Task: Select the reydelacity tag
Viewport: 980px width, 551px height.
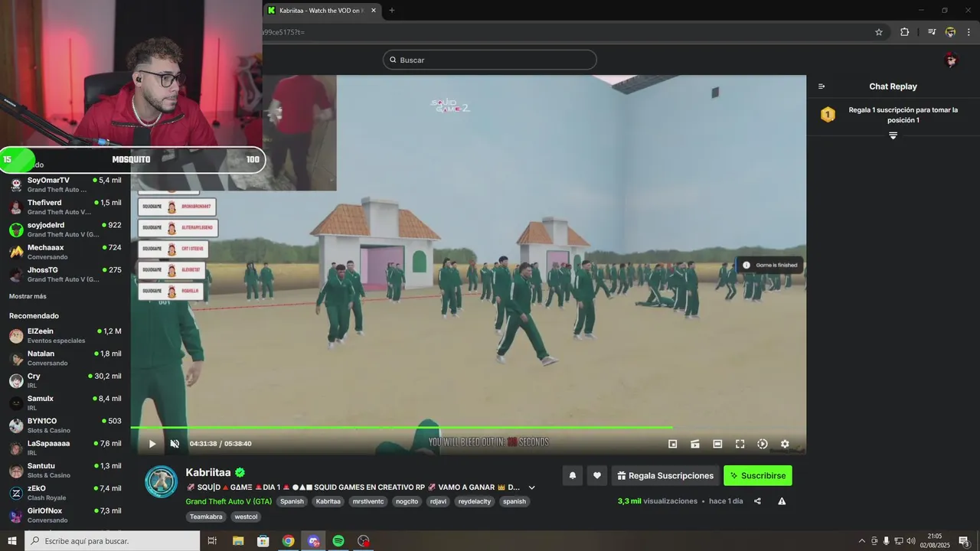Action: click(475, 501)
